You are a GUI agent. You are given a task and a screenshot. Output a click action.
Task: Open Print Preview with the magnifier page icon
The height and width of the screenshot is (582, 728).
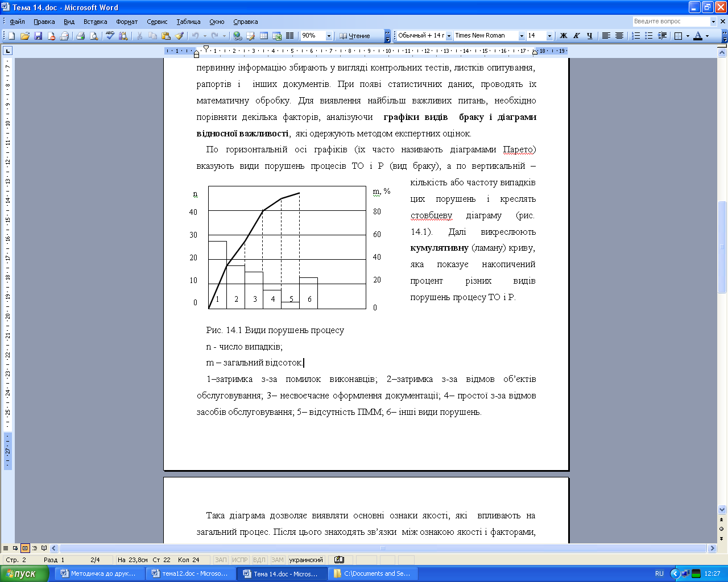point(94,36)
